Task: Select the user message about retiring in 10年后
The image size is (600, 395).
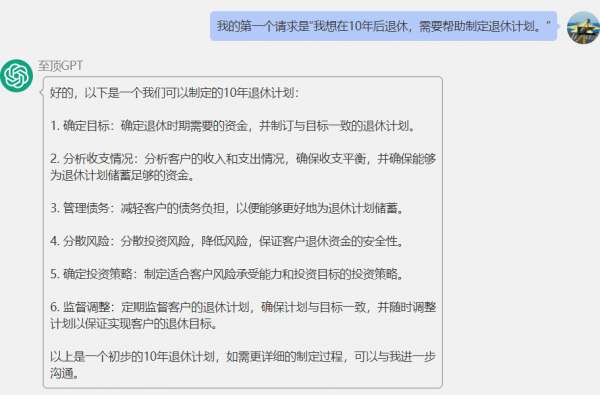Action: click(383, 26)
